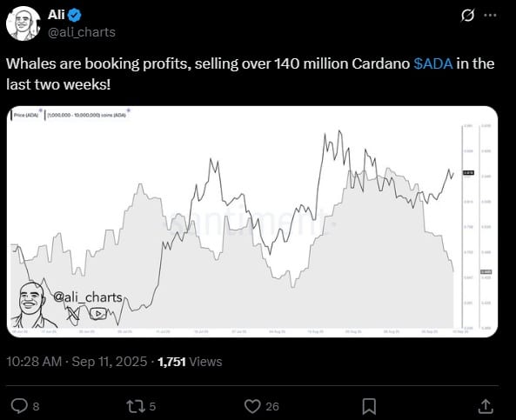Open the Grok slashed-circle icon

pos(467,15)
